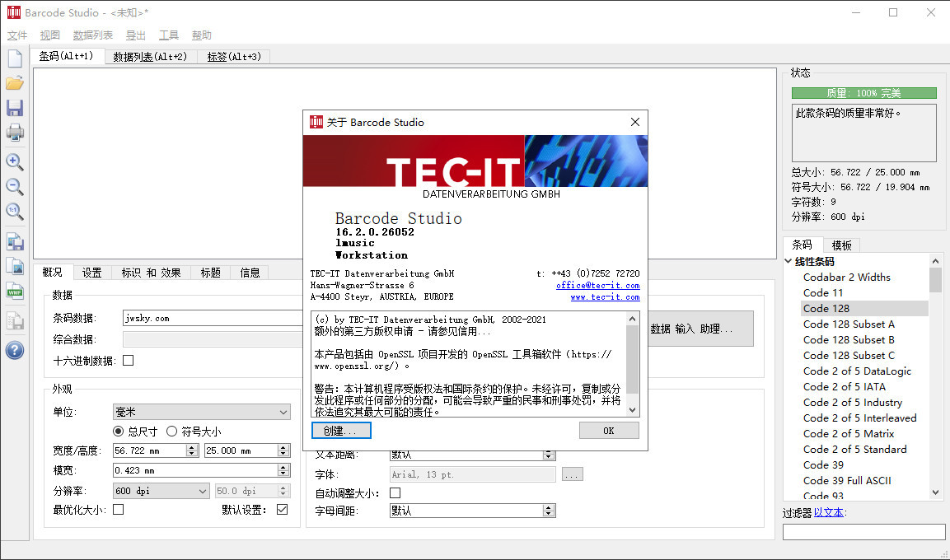This screenshot has width=950, height=560.
Task: Adjust the 0.423 mm module width stepper
Action: click(x=283, y=469)
